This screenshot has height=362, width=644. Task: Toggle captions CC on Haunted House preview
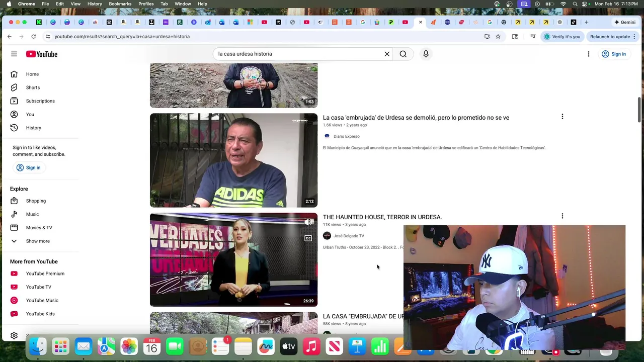[x=308, y=238]
